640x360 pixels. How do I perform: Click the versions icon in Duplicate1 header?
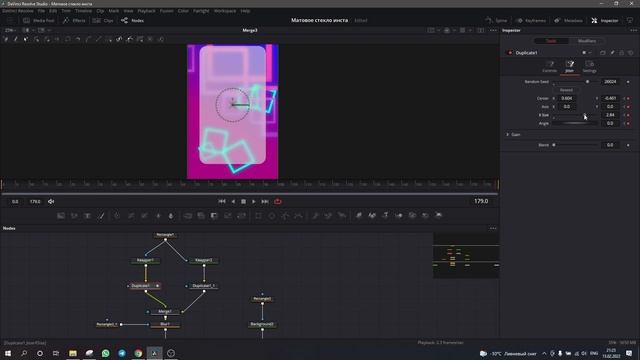[602, 53]
